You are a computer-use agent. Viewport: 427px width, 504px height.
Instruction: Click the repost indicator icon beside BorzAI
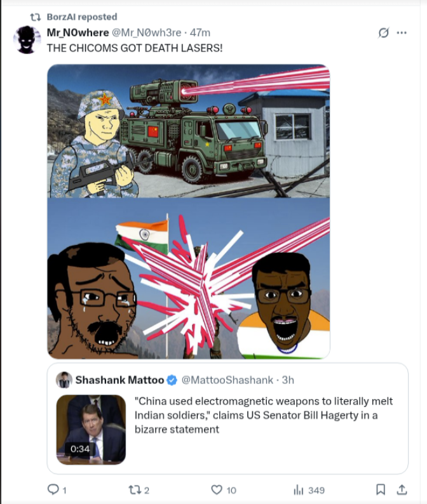[35, 17]
